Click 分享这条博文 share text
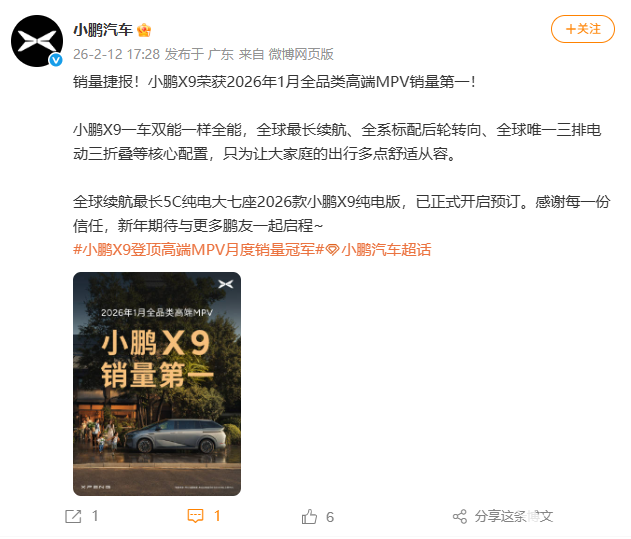This screenshot has height=539, width=631. point(513,516)
